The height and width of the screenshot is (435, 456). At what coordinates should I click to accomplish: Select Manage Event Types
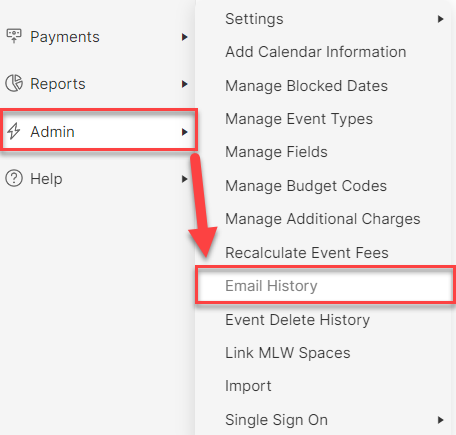click(299, 119)
